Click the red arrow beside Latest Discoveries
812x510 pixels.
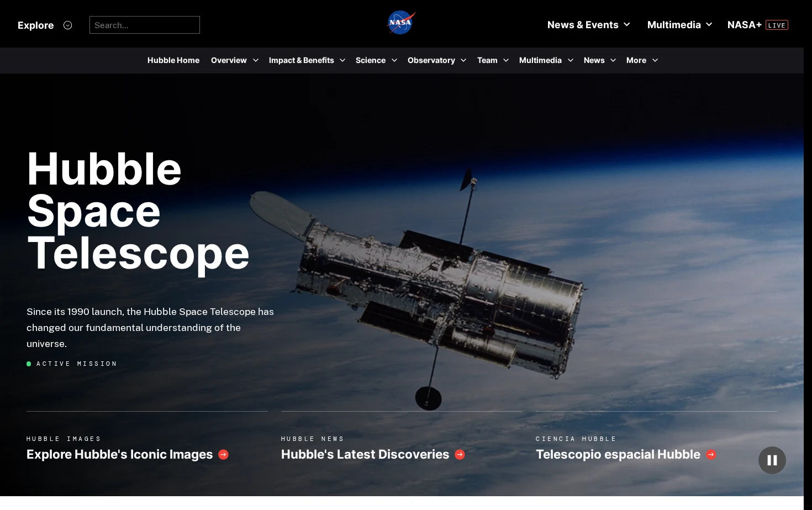coord(460,455)
